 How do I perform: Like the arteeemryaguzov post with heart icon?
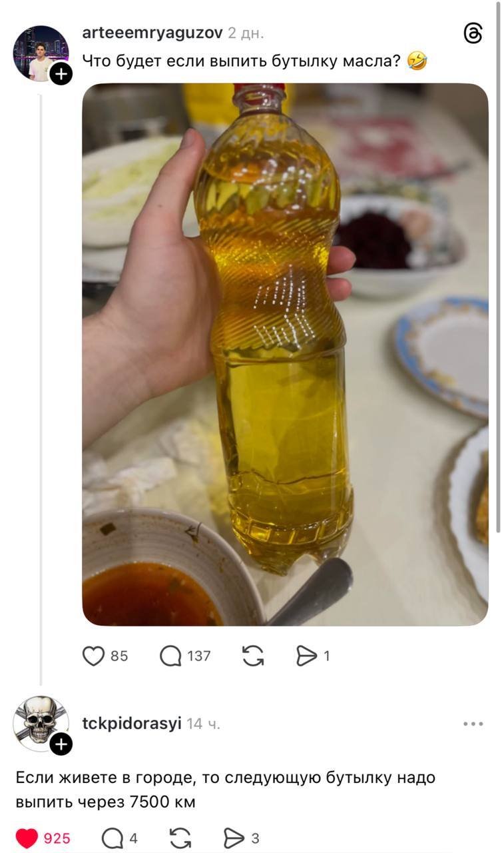(x=94, y=656)
